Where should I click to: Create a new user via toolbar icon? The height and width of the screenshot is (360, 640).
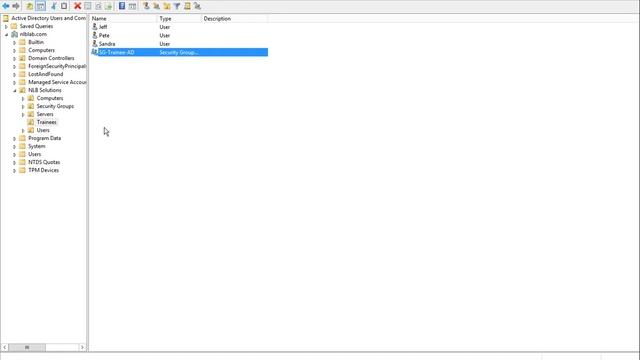pos(146,6)
